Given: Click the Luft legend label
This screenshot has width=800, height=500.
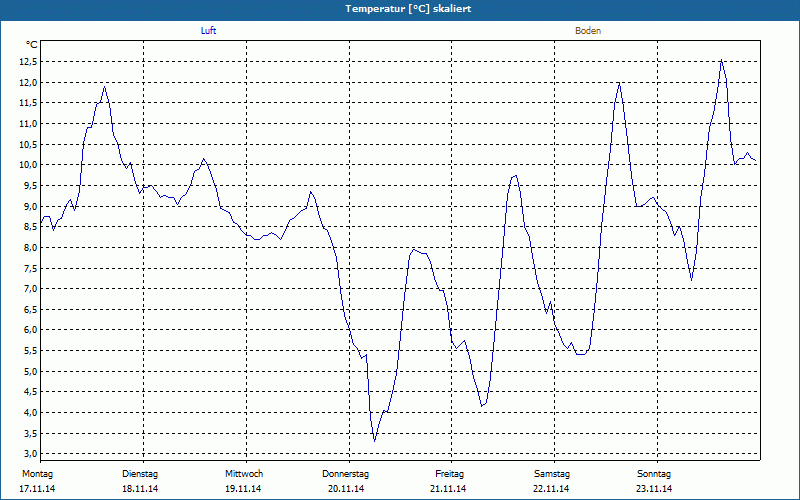Looking at the screenshot, I should click(209, 31).
